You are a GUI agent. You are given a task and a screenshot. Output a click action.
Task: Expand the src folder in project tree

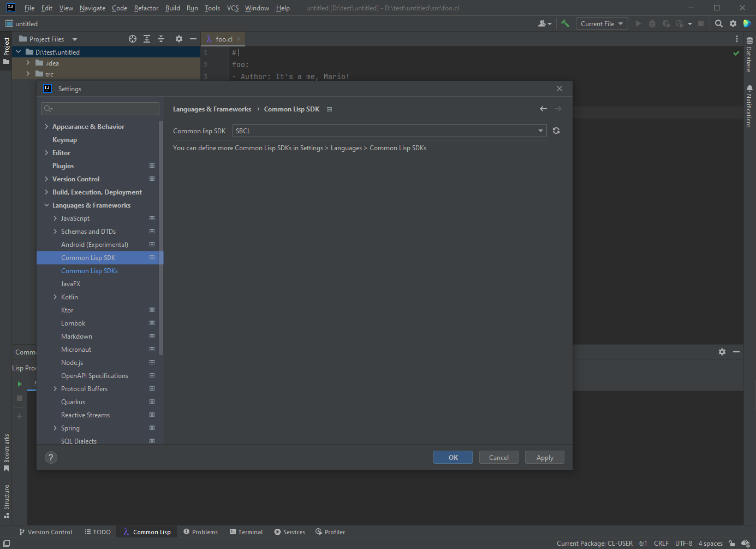(28, 74)
